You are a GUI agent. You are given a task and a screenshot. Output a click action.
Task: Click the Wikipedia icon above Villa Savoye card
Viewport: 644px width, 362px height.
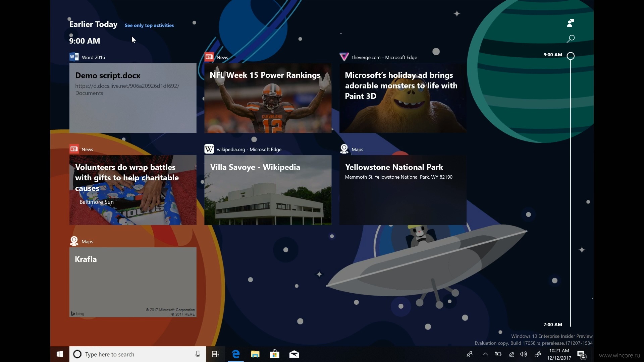pos(209,149)
